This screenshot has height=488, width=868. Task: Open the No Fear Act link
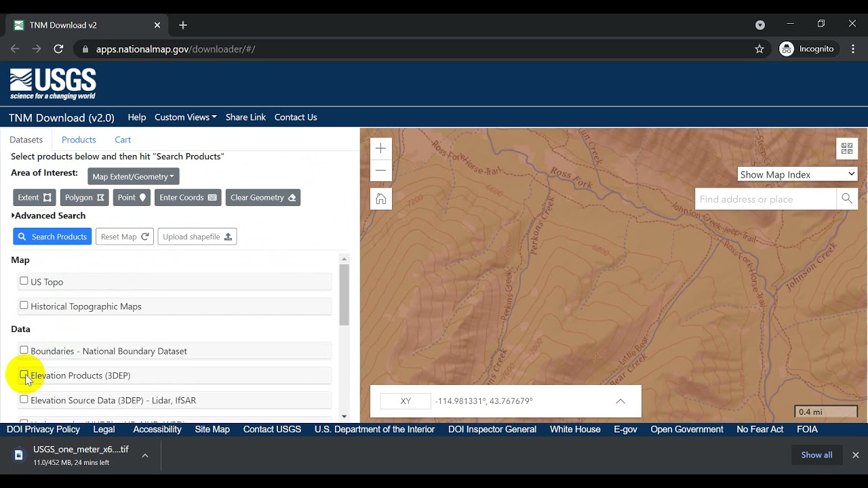tap(759, 429)
